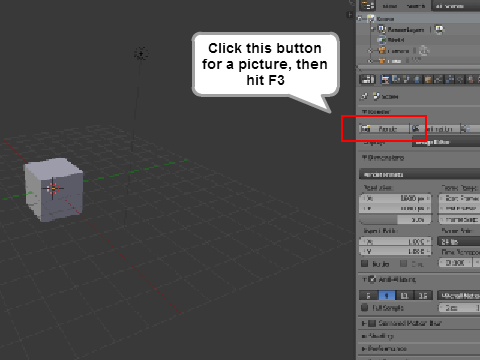Viewport: 480px width, 360px height.
Task: Click the Render image button
Action: tap(384, 128)
